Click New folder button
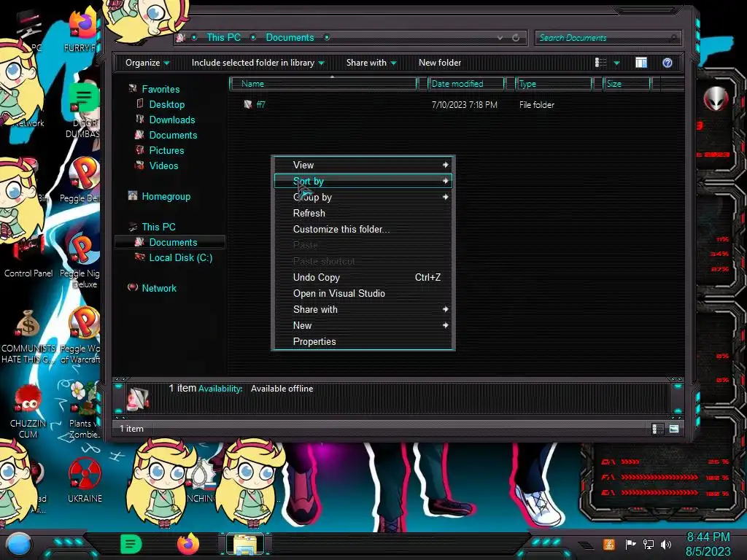The width and height of the screenshot is (747, 560). click(x=440, y=63)
